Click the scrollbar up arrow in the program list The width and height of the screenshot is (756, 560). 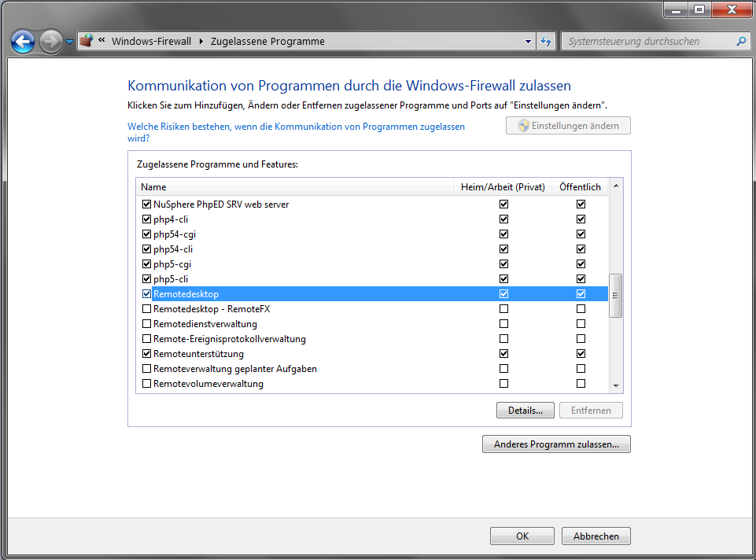coord(616,186)
